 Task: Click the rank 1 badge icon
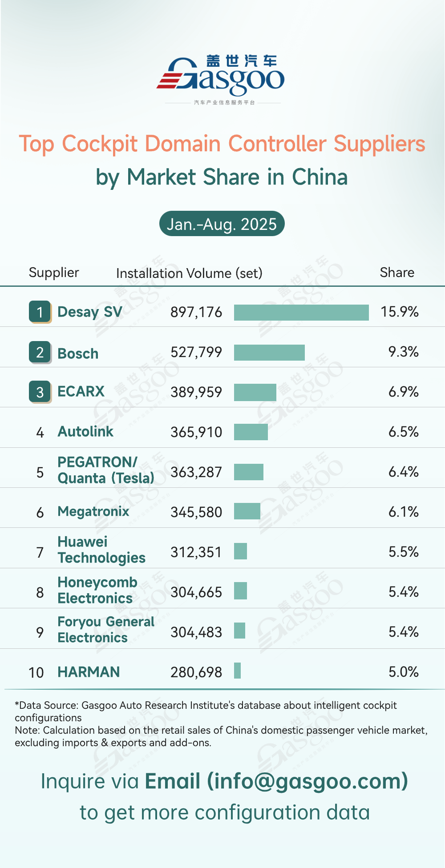[40, 312]
